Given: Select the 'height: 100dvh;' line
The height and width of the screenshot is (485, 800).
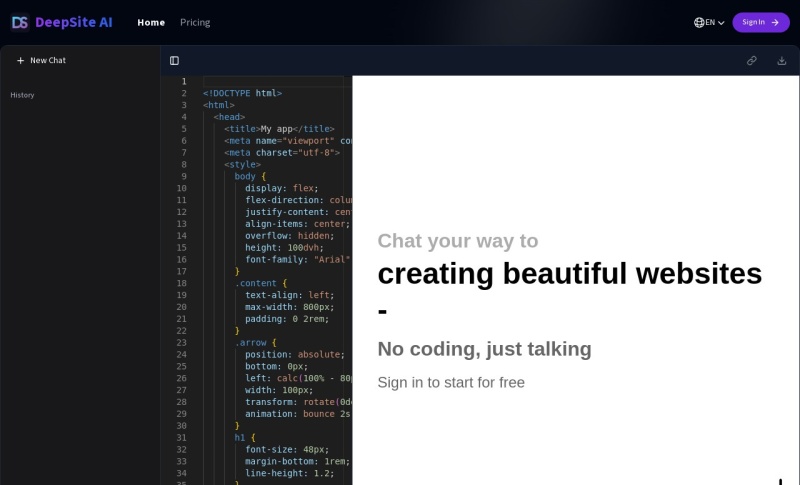Looking at the screenshot, I should (284, 247).
